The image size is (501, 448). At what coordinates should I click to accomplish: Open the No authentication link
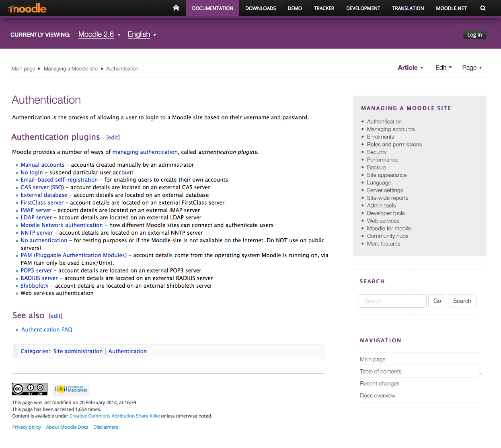pyautogui.click(x=44, y=240)
